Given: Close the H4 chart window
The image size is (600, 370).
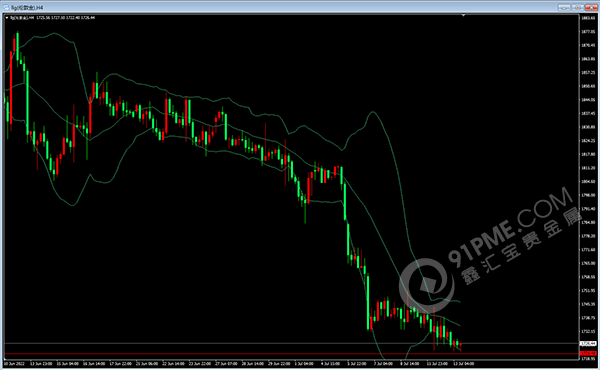Looking at the screenshot, I should click(591, 7).
